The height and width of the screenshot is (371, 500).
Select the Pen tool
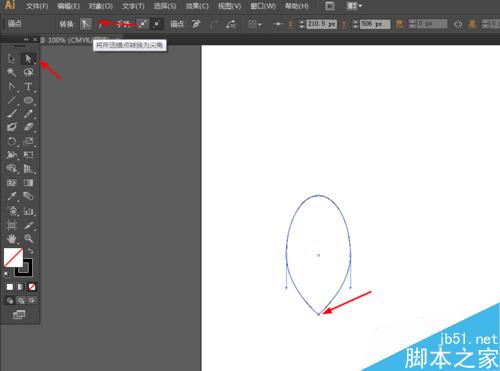coord(12,86)
